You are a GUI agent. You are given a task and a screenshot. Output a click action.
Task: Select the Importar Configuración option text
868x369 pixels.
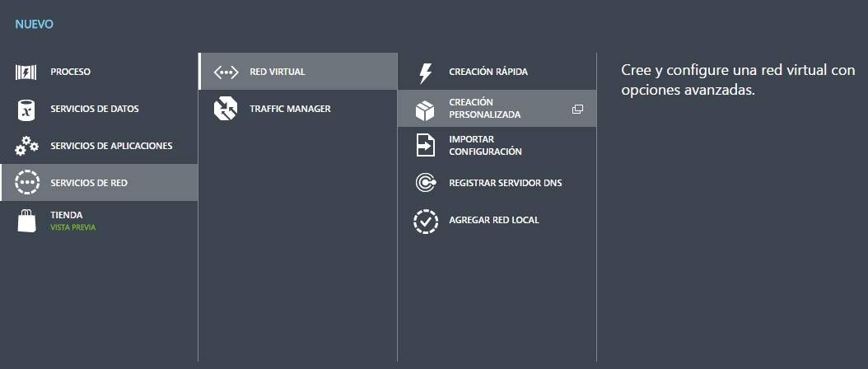[x=485, y=146]
